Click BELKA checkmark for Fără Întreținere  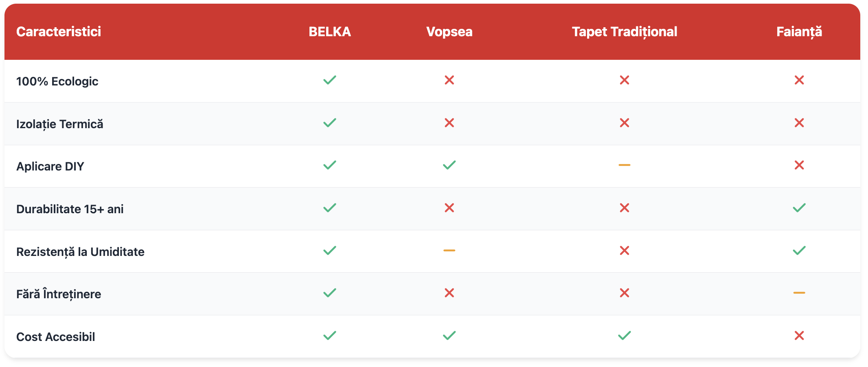pyautogui.click(x=329, y=293)
